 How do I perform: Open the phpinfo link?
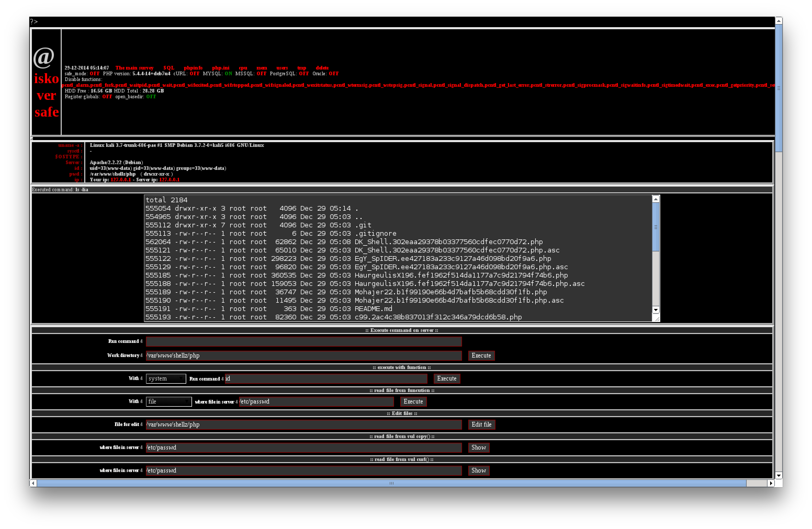tap(193, 68)
